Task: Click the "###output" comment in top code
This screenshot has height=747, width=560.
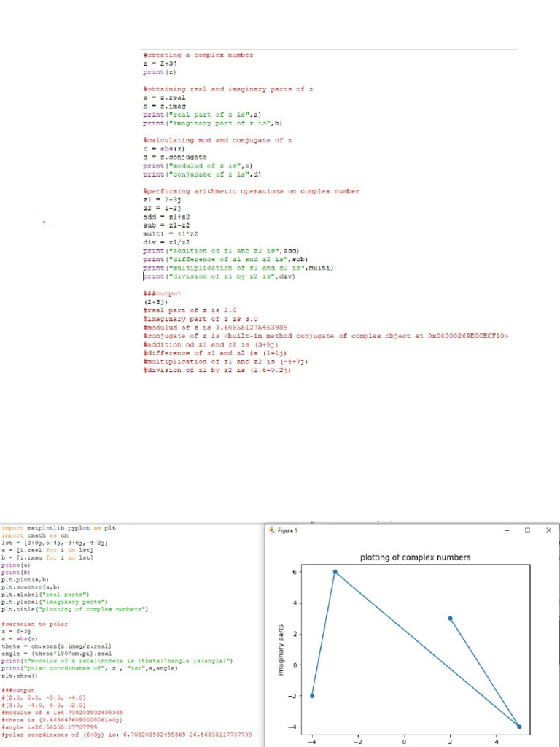Action: 162,294
